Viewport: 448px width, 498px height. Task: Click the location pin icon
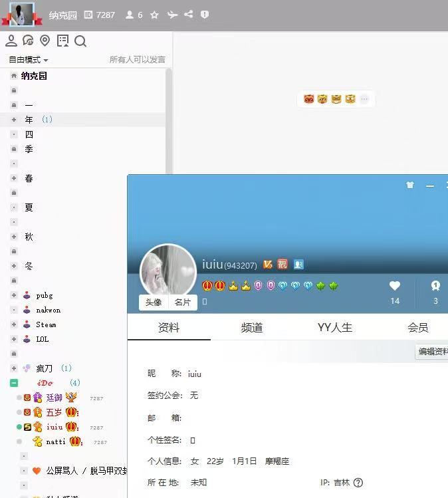(x=45, y=41)
